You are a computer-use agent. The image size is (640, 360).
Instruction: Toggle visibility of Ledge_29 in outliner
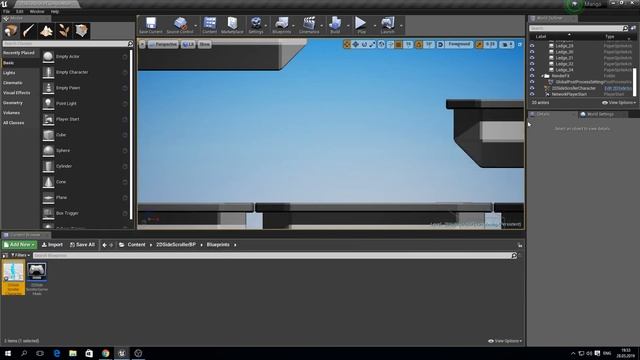(x=532, y=46)
